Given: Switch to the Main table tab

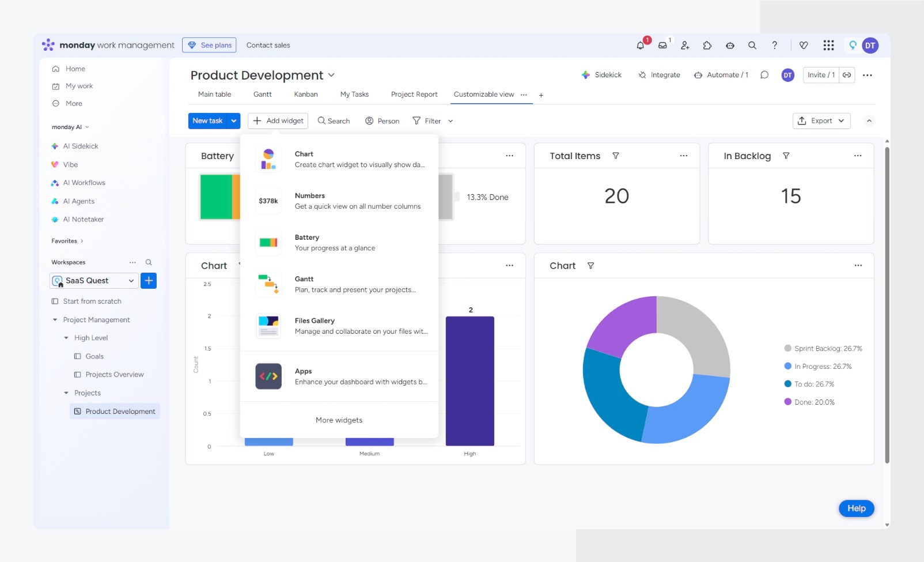Looking at the screenshot, I should [x=215, y=95].
